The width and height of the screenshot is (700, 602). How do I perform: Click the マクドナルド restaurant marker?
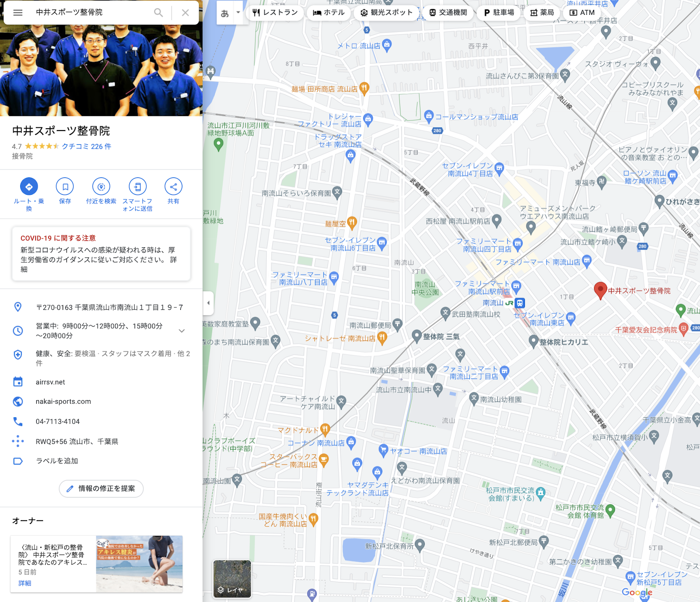click(325, 429)
